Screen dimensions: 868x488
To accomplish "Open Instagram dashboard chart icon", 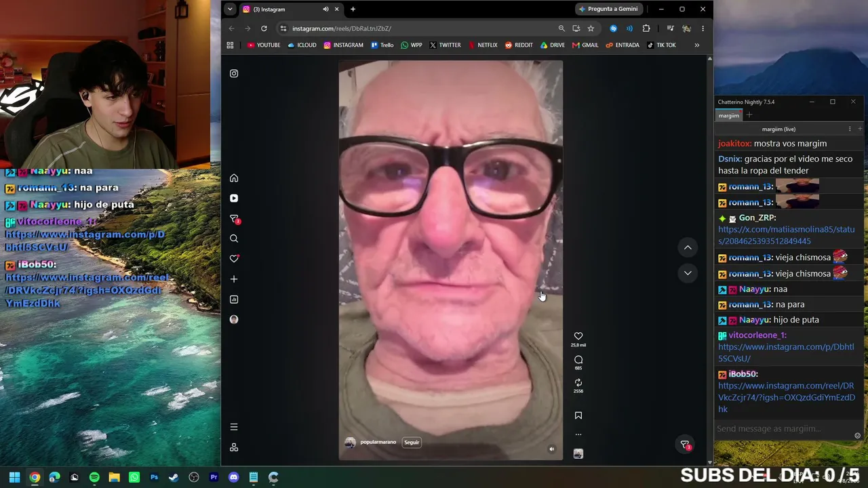I will (x=234, y=299).
